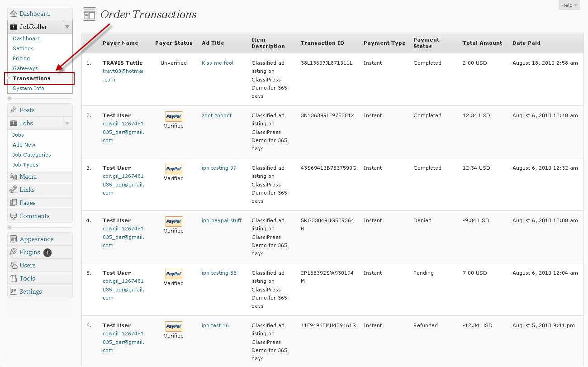Click the Refunded payment status
Screen dimensions: 588x367
pos(426,325)
